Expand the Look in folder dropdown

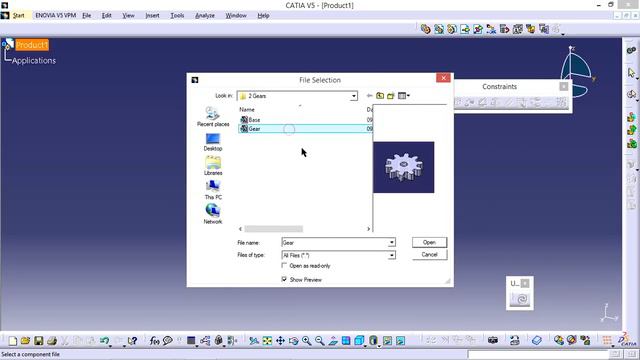[x=353, y=96]
